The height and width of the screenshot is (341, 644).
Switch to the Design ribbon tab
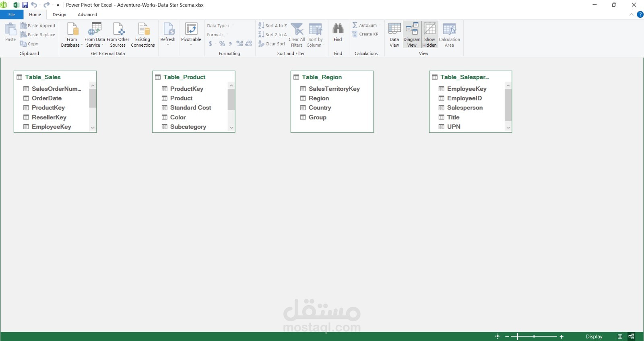tap(59, 14)
